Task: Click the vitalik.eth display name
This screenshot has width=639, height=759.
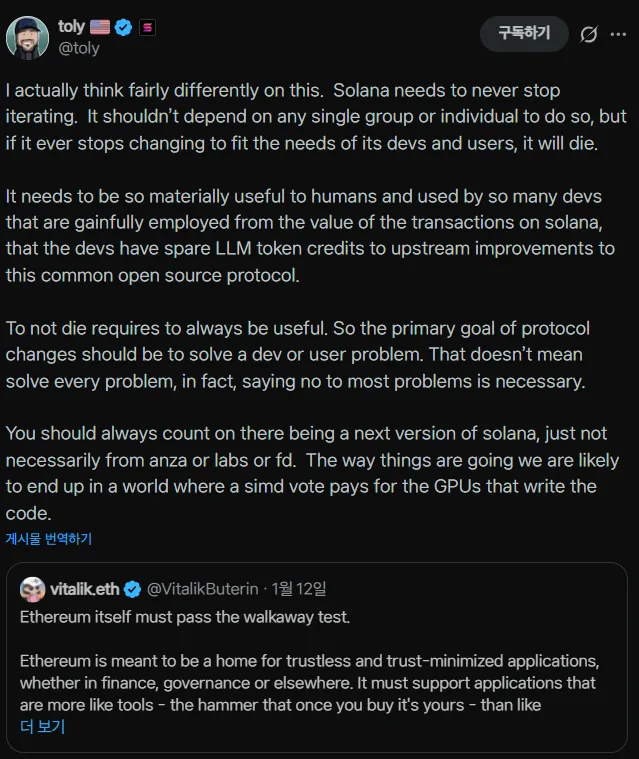Action: point(85,589)
